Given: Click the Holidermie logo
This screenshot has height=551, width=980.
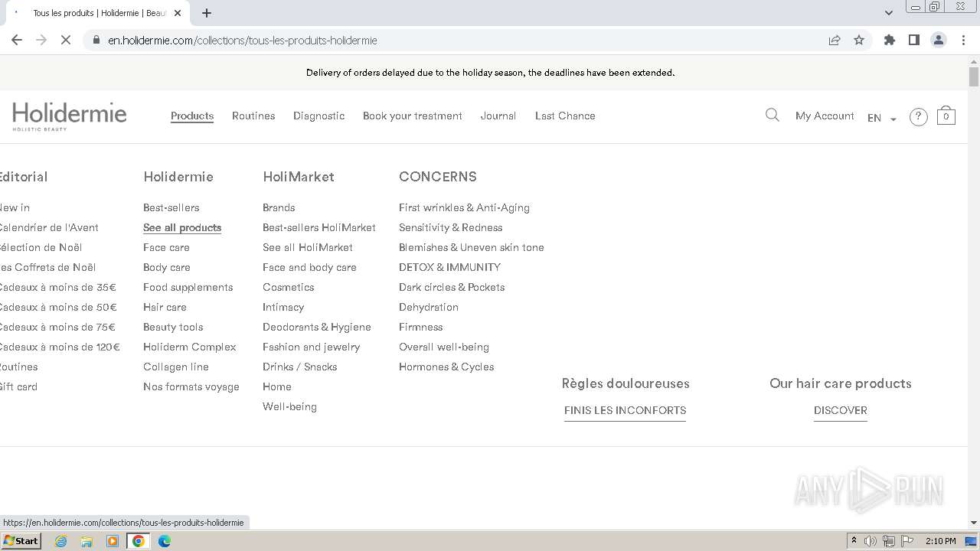Looking at the screenshot, I should coord(70,116).
